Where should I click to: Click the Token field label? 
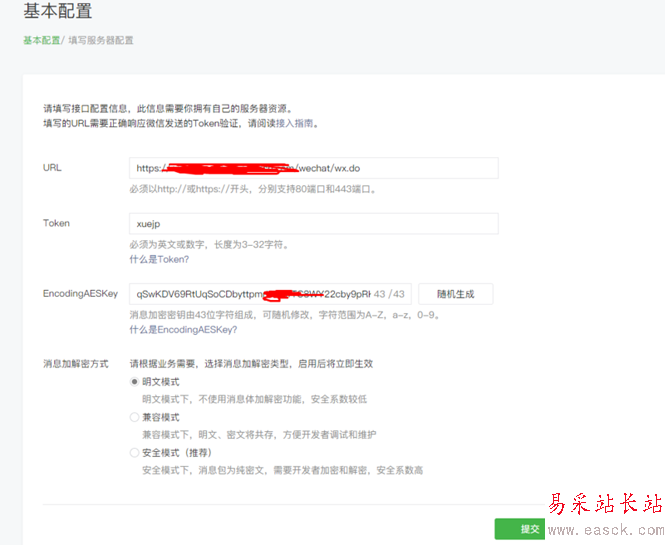pos(56,223)
